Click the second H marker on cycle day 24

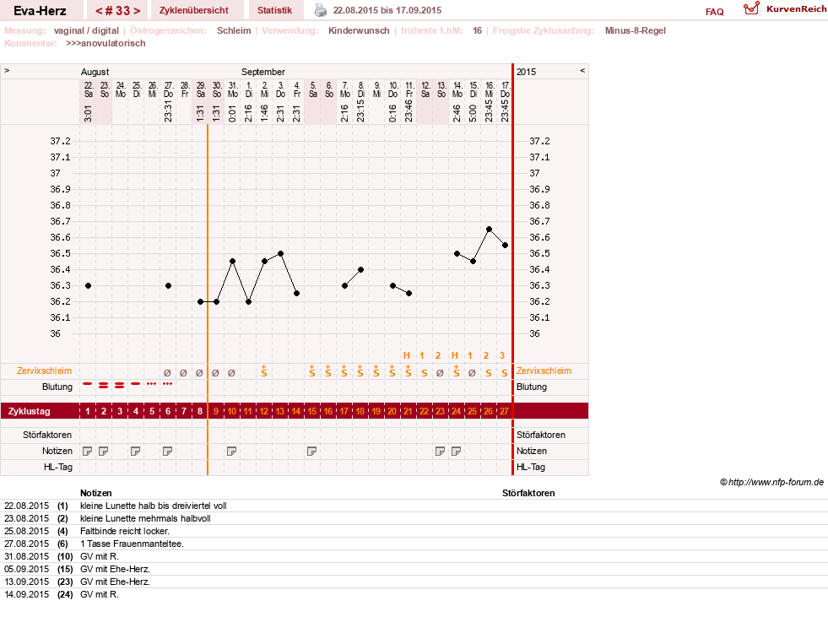coord(455,355)
